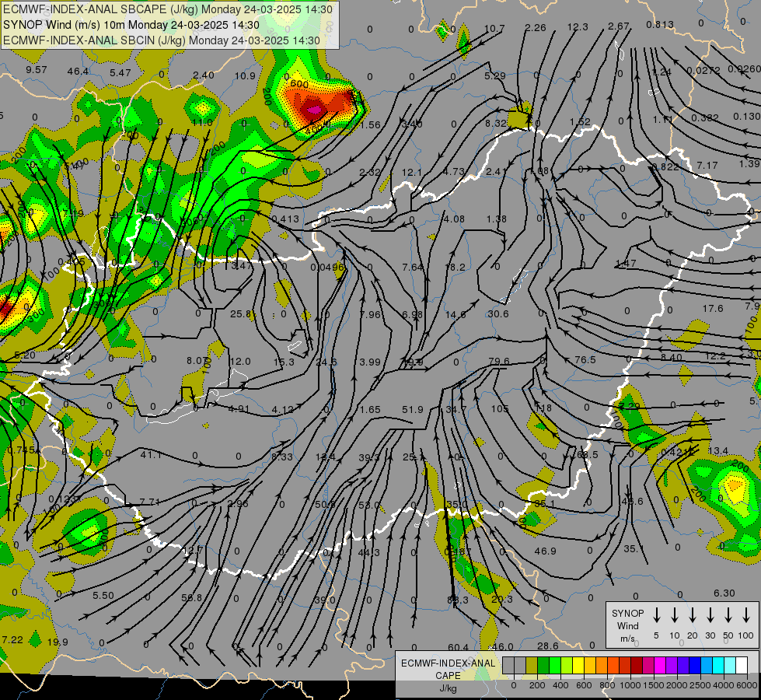Click map value '6.30'
The height and width of the screenshot is (700, 761).
pyautogui.click(x=724, y=593)
